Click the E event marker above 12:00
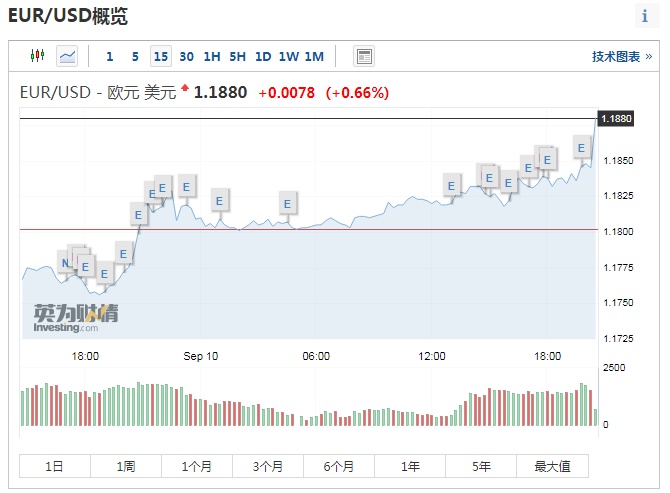Image resolution: width=670 pixels, height=493 pixels. tap(451, 185)
